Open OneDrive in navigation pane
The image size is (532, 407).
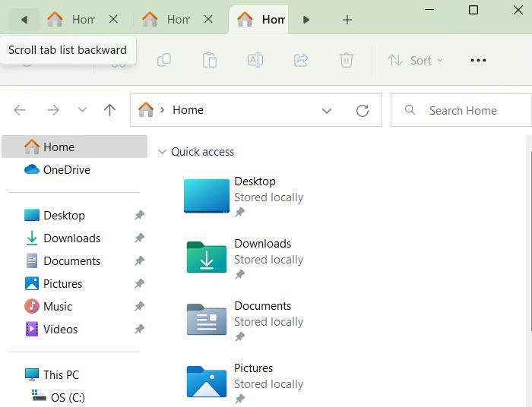[74, 169]
